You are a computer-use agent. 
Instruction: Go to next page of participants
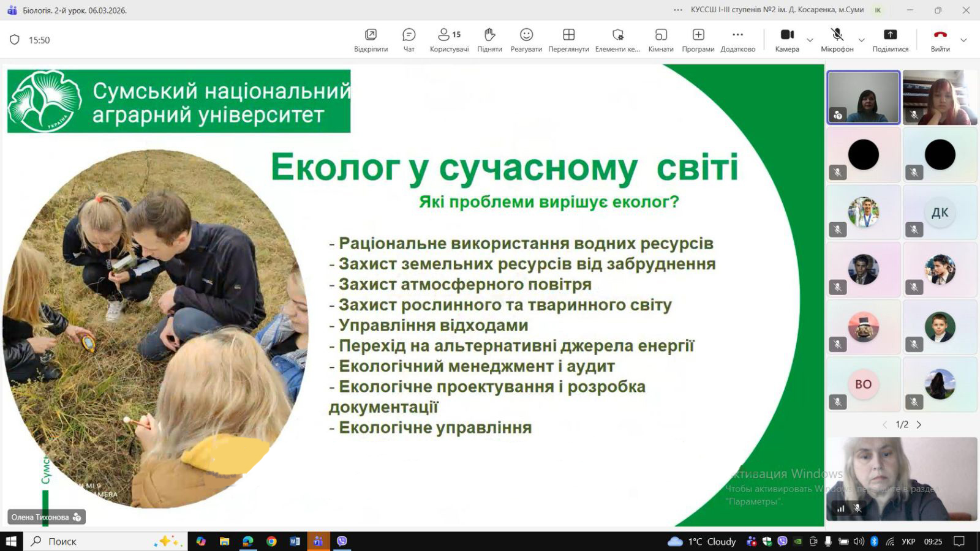[919, 424]
